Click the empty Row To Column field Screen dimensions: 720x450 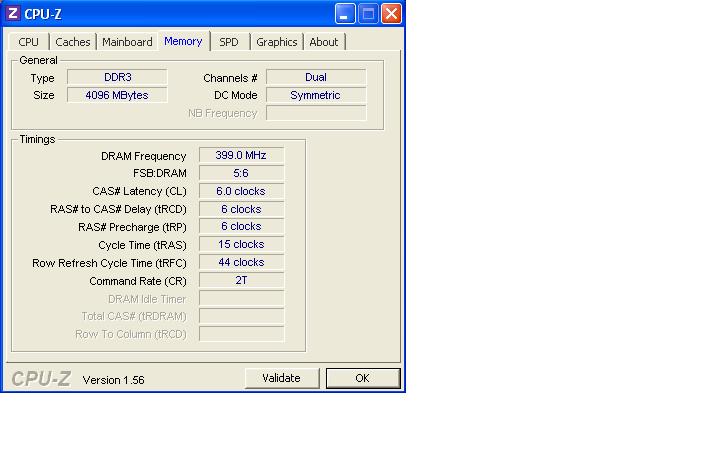pyautogui.click(x=242, y=334)
